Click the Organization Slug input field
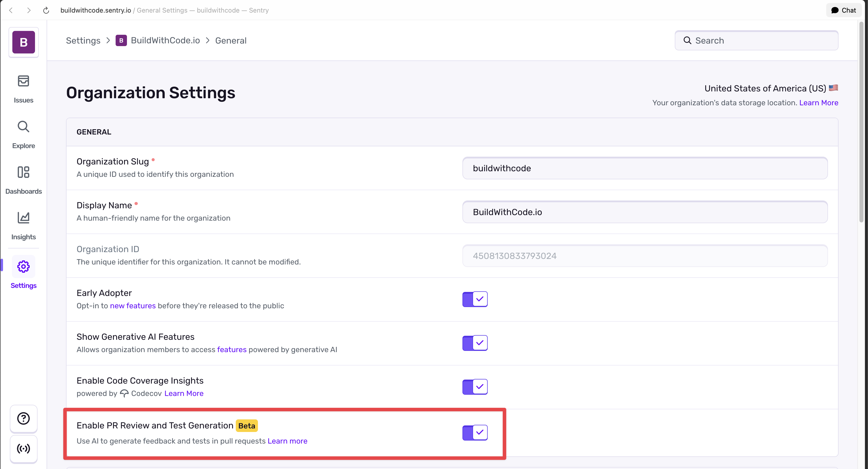This screenshot has height=469, width=868. click(x=645, y=168)
